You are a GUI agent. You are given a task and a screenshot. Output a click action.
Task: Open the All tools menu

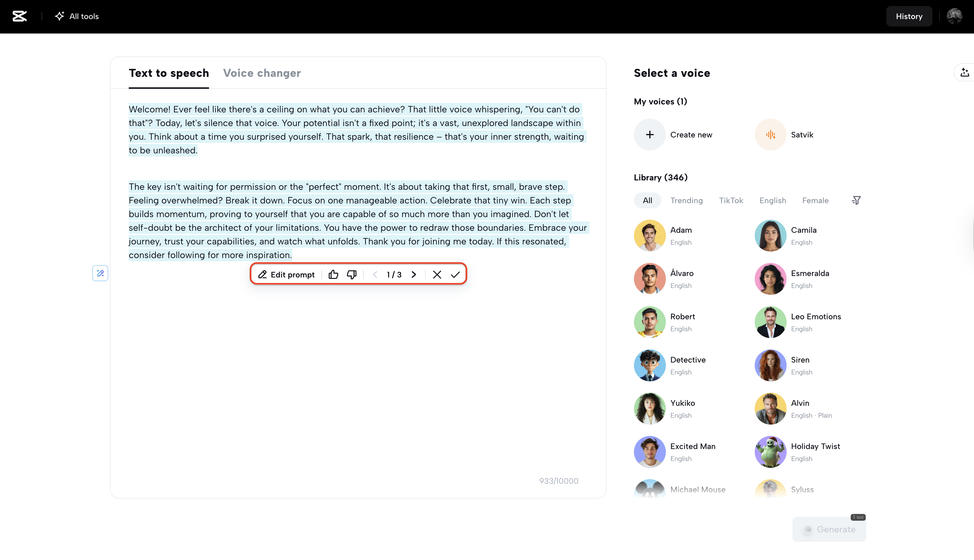coord(77,16)
